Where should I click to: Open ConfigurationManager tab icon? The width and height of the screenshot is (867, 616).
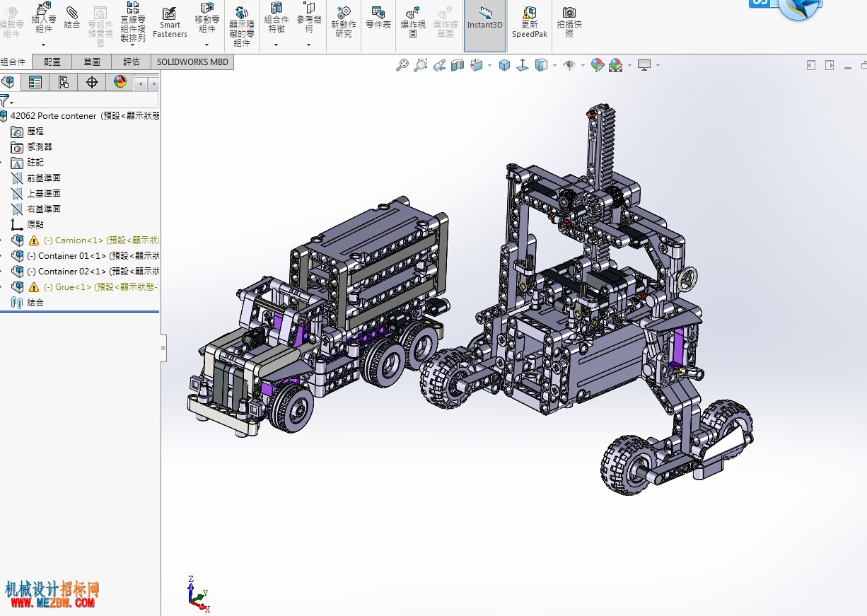(x=64, y=82)
